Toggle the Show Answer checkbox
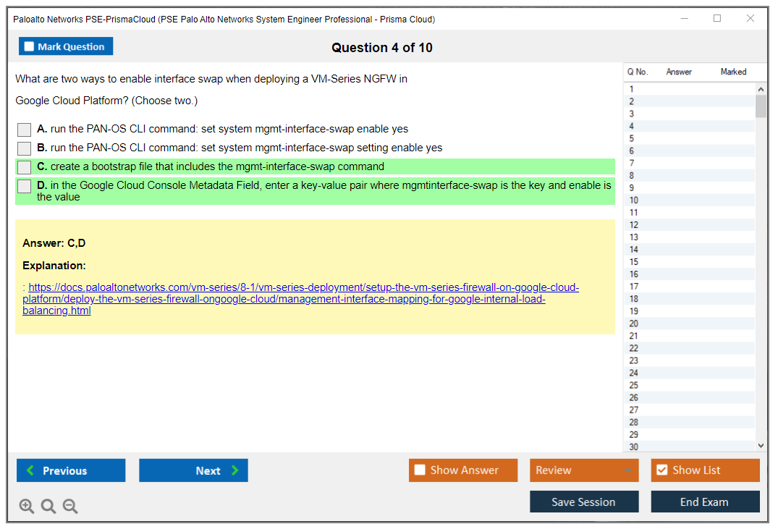This screenshot has height=532, width=778. click(420, 470)
